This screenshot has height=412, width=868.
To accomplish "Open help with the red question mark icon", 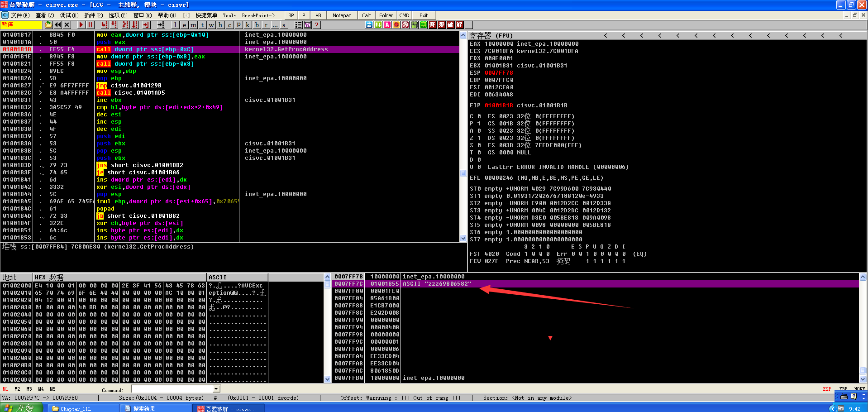I will (x=316, y=24).
